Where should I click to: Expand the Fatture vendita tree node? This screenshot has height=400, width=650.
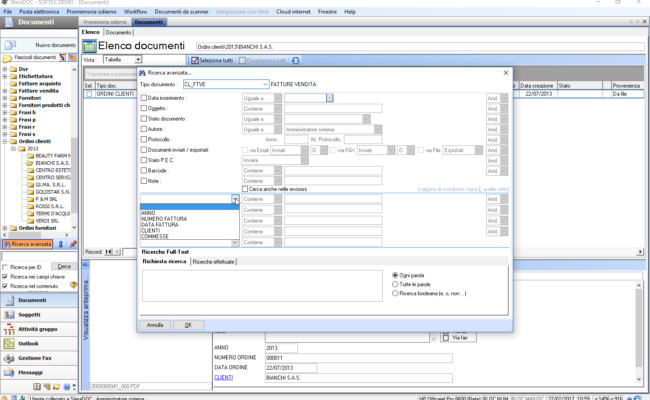pos(5,91)
